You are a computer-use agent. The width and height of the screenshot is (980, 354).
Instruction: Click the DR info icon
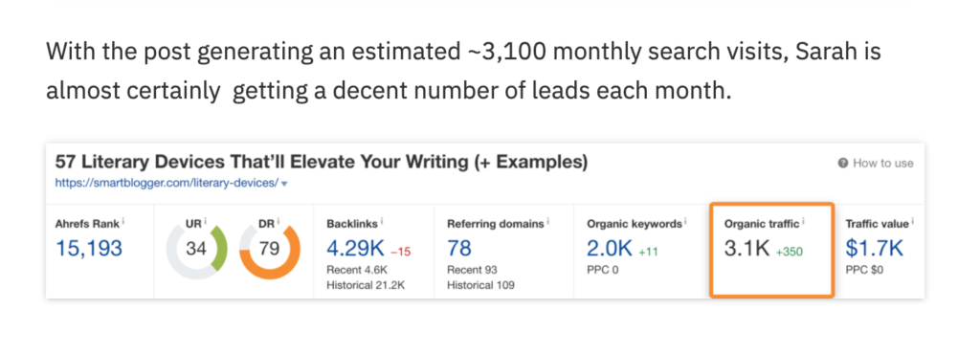click(278, 221)
